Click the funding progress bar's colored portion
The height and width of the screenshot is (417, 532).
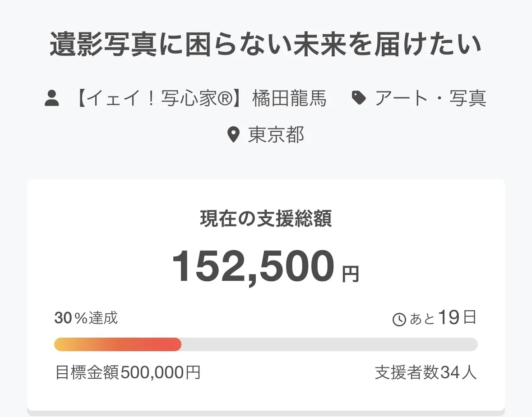coord(117,344)
